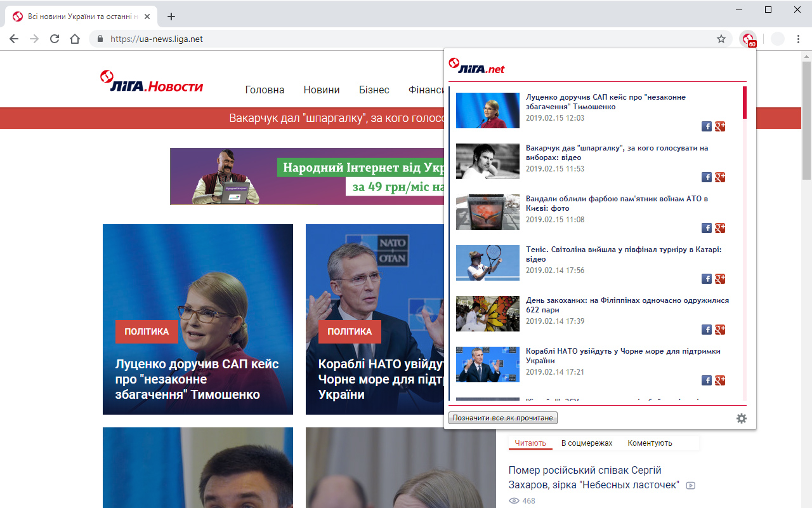812x508 pixels.
Task: Open the browser home page
Action: [75, 39]
